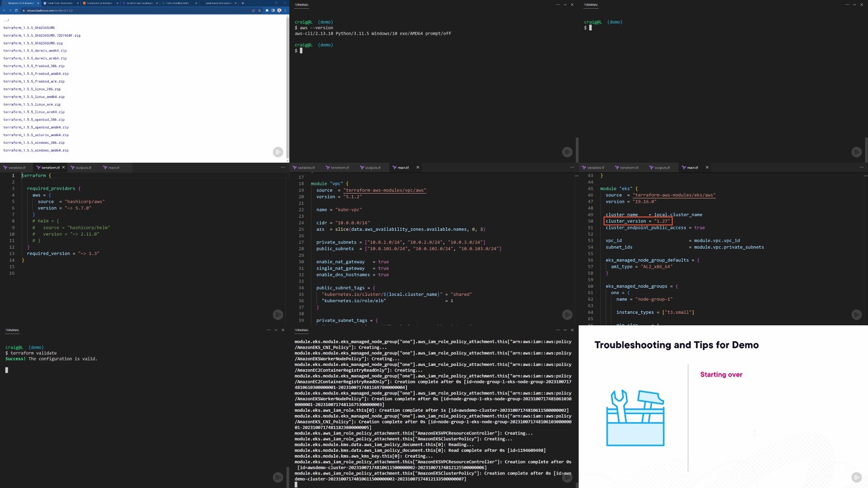Close the Terraform v1.5.5 Binaries browser tab
This screenshot has width=868, height=488.
(x=38, y=3)
